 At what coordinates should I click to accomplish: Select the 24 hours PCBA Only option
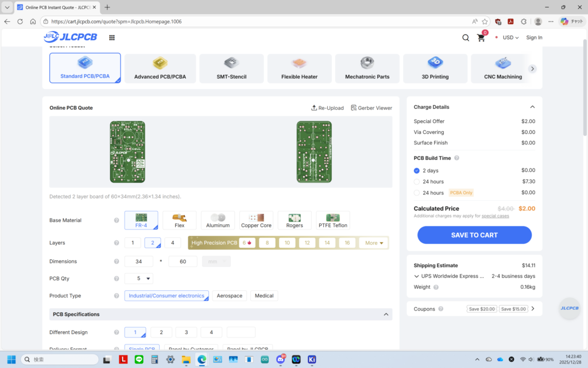[417, 193]
